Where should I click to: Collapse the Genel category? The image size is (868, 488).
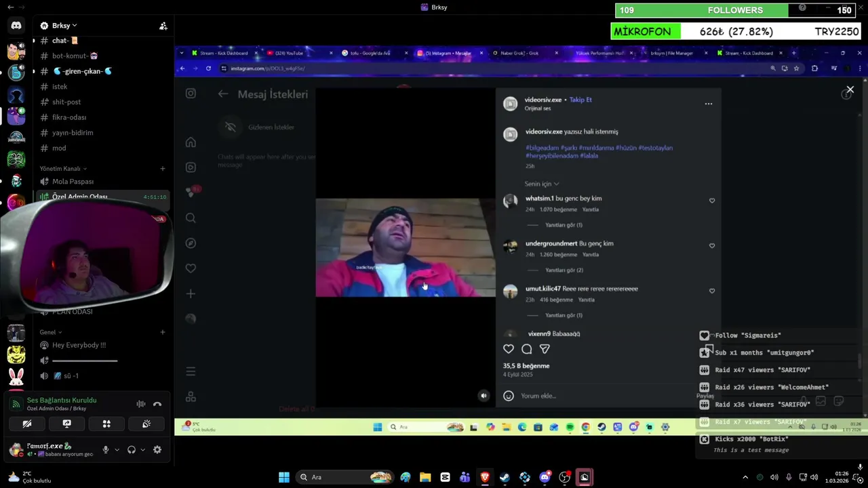pyautogui.click(x=51, y=332)
